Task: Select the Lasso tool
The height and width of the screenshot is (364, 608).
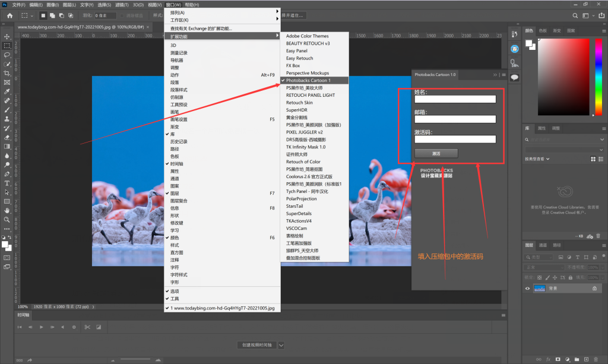Action: click(x=7, y=55)
